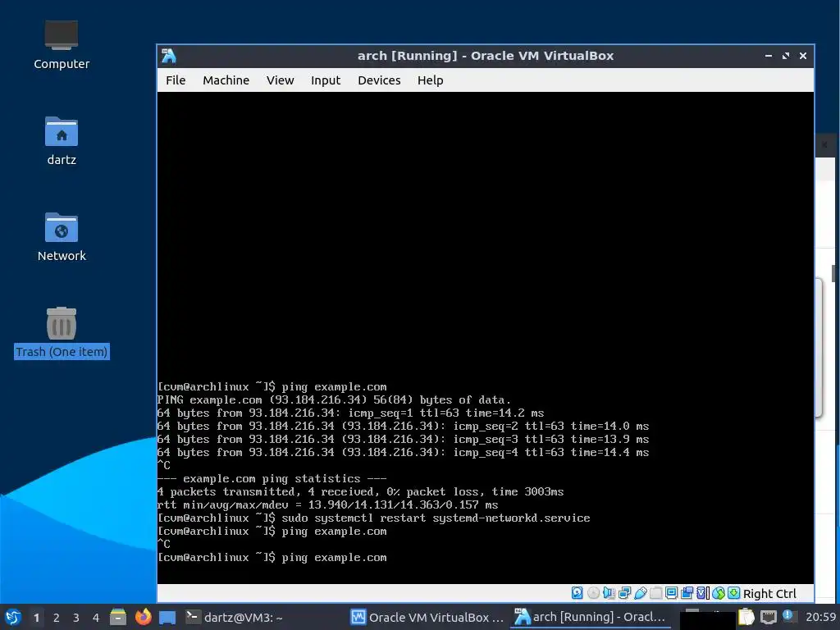The image size is (840, 630).
Task: Click the 'icmp_seq=1 ttl=63 time=14.2 ms' line
Action: [x=350, y=413]
